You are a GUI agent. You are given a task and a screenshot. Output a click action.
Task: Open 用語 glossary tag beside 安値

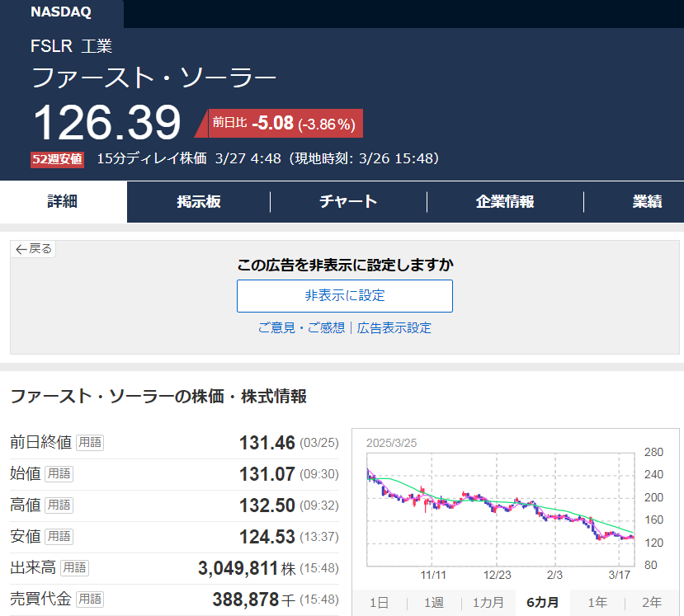59,536
